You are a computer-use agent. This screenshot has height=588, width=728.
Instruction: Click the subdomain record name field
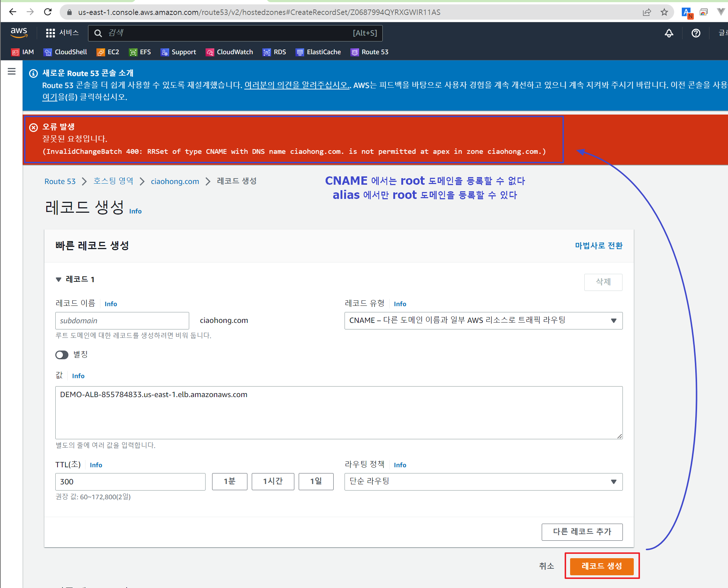122,320
